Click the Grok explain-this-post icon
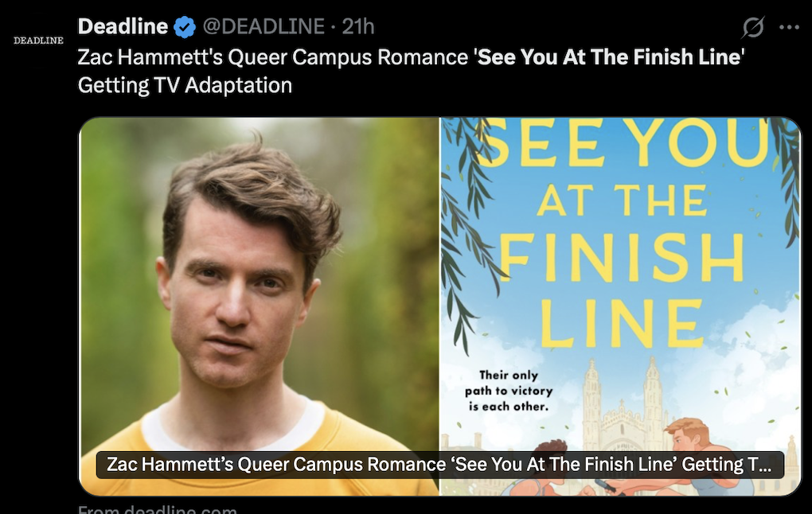 click(752, 28)
